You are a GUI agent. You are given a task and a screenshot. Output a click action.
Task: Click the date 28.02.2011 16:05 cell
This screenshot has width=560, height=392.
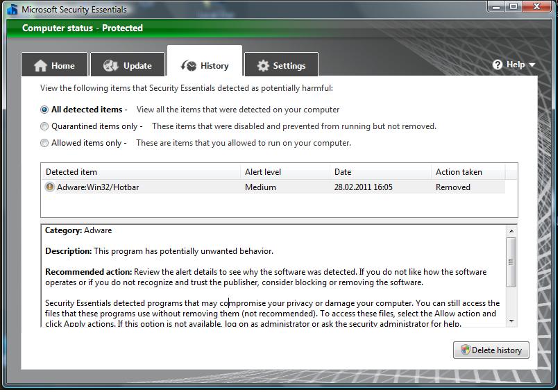click(363, 187)
